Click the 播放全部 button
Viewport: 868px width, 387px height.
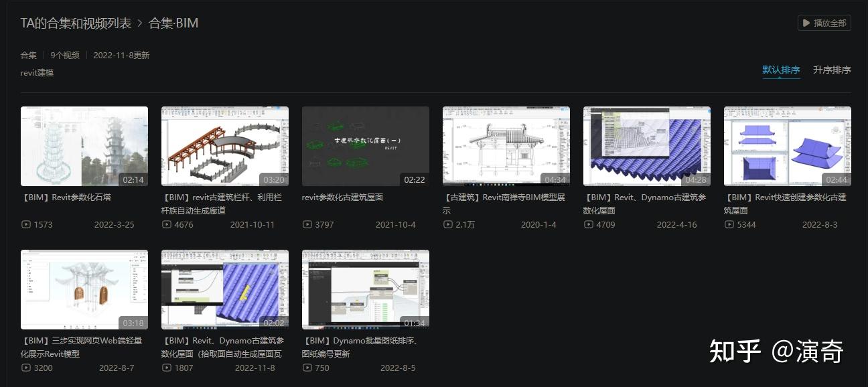(824, 22)
